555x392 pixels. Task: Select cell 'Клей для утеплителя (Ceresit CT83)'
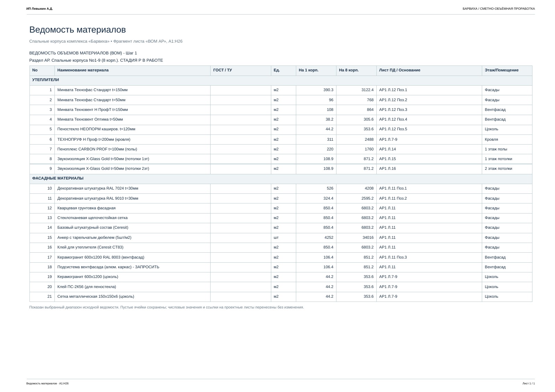click(x=132, y=247)
